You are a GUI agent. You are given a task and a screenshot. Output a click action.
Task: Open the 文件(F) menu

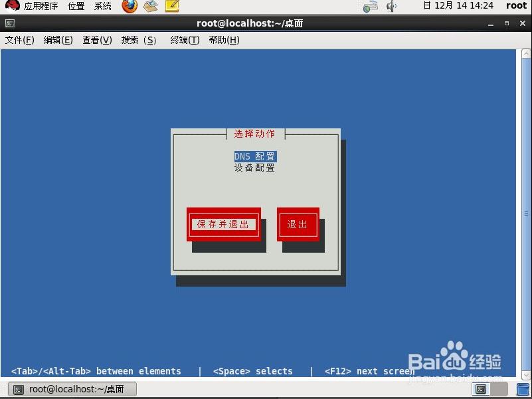coord(19,40)
